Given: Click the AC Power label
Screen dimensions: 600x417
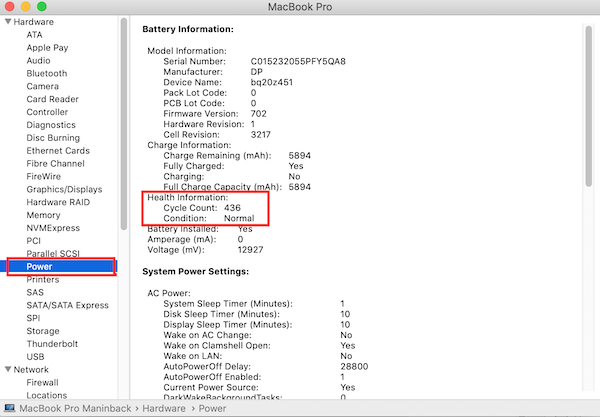Looking at the screenshot, I should [169, 293].
